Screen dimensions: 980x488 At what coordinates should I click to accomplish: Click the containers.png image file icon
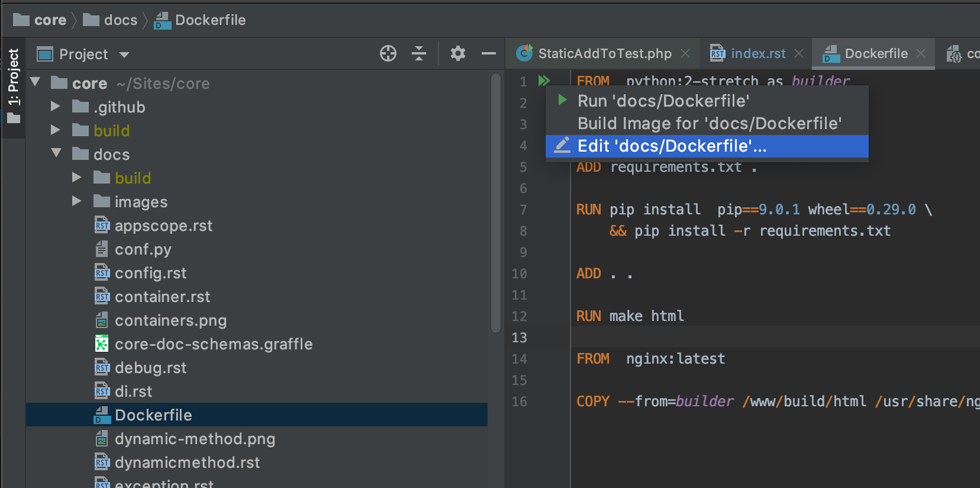(x=102, y=320)
